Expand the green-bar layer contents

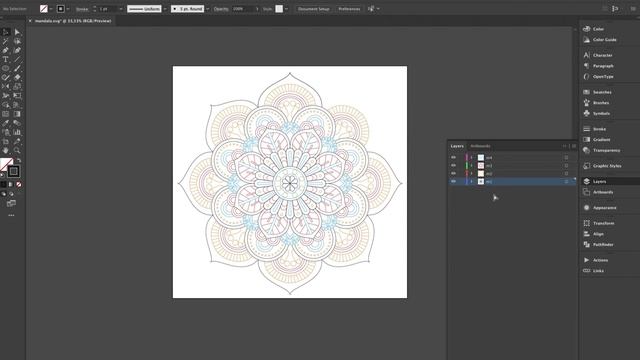point(471,165)
